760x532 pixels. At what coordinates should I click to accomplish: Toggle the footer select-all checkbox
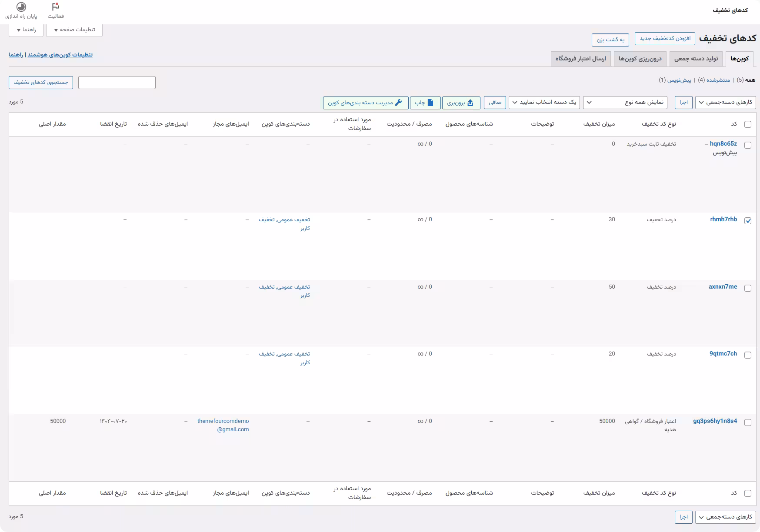(748, 493)
